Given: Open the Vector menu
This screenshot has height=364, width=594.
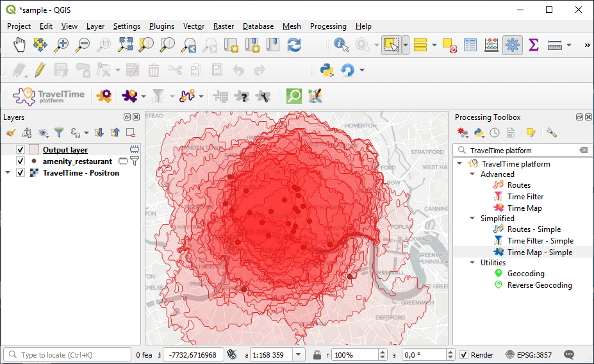Looking at the screenshot, I should pyautogui.click(x=194, y=26).
